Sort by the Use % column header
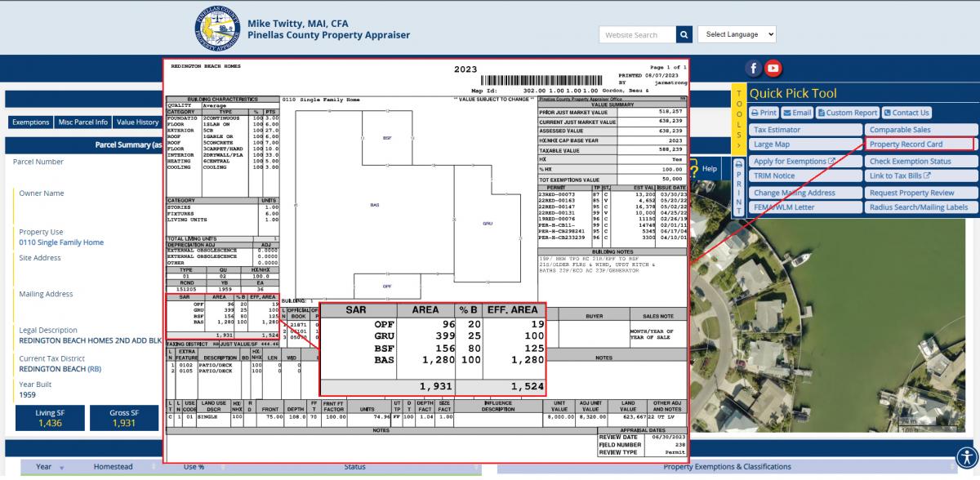The image size is (980, 480). click(x=194, y=467)
